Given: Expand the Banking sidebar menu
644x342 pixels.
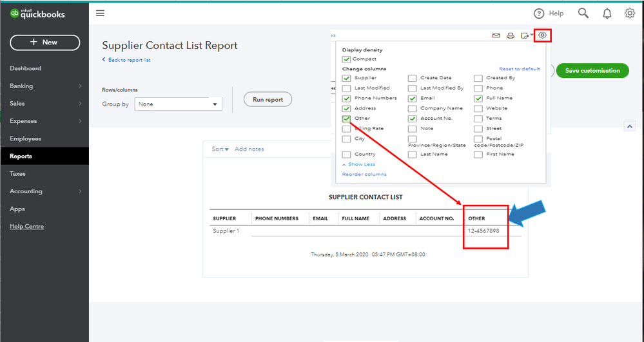Looking at the screenshot, I should [44, 86].
